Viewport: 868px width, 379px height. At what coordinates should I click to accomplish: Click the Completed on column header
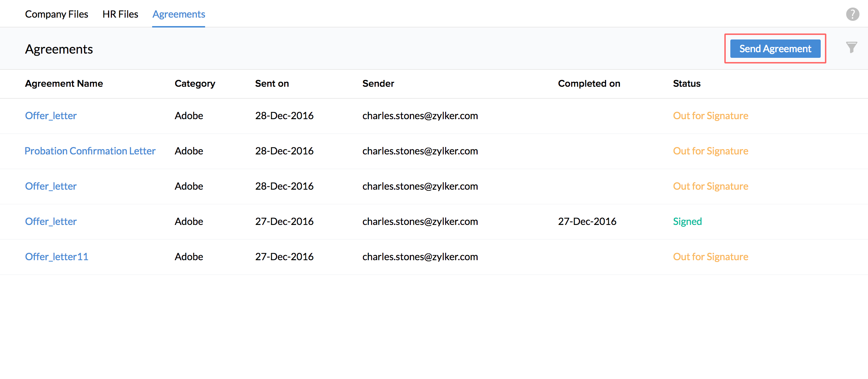click(x=589, y=84)
